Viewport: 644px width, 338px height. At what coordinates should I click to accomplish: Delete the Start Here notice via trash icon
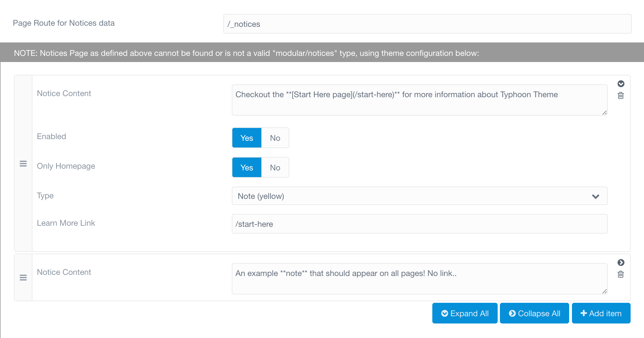point(621,96)
